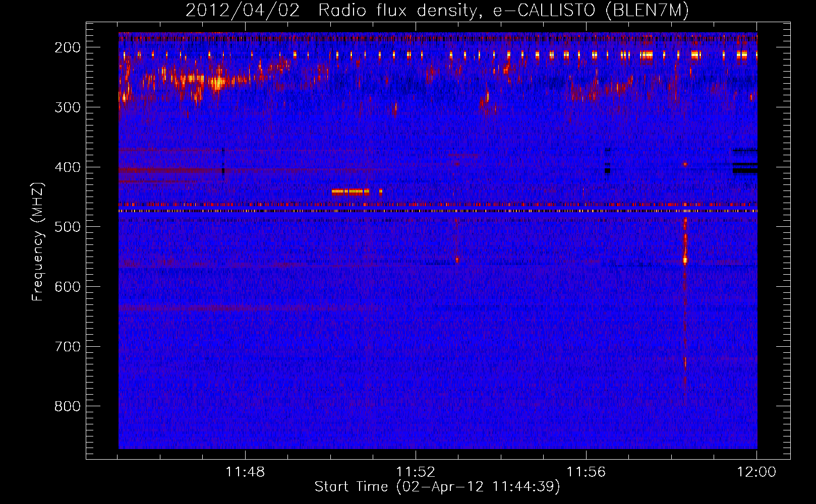
Task: Click the 'Frequency (MHZ)' axis label
Action: pos(38,241)
